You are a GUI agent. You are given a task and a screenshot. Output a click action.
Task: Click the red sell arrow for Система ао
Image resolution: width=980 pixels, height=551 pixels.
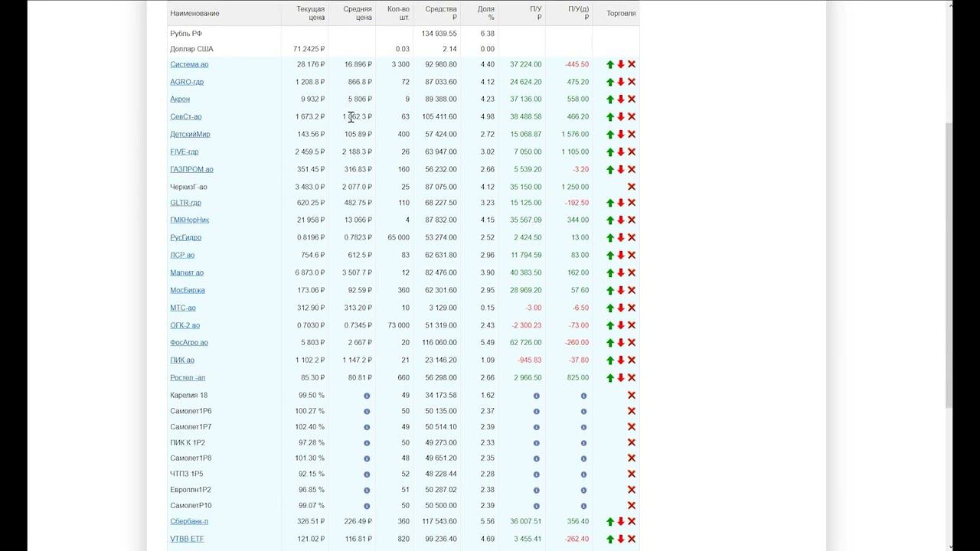tap(621, 65)
